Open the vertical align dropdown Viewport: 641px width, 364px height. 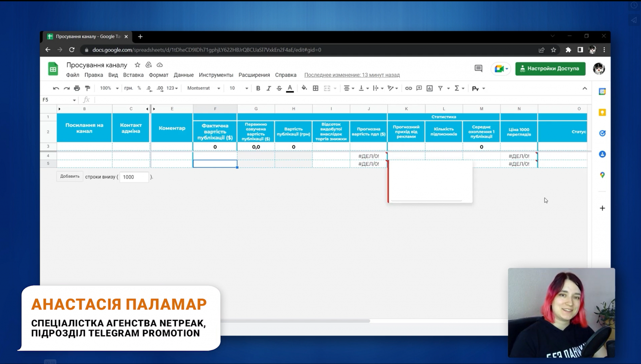tap(363, 88)
